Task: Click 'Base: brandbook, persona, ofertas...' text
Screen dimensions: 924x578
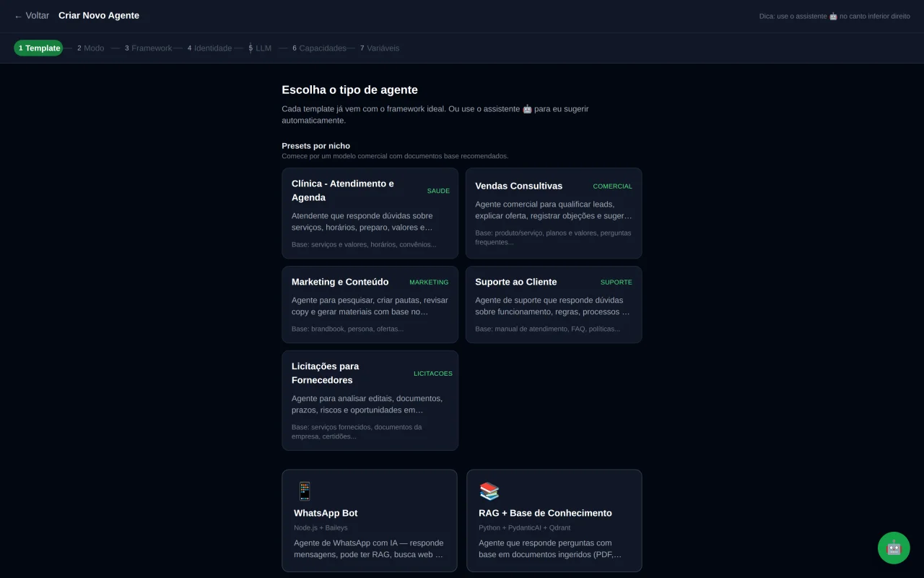Action: [347, 329]
